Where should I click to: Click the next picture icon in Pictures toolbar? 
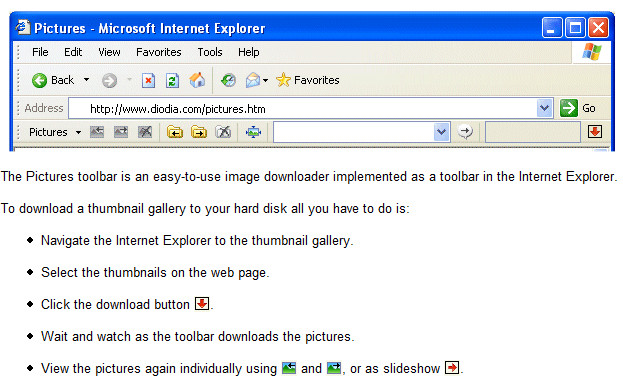click(x=121, y=132)
